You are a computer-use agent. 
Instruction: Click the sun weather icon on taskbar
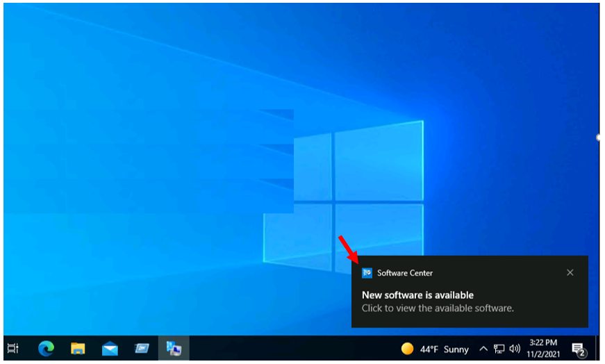click(x=408, y=349)
